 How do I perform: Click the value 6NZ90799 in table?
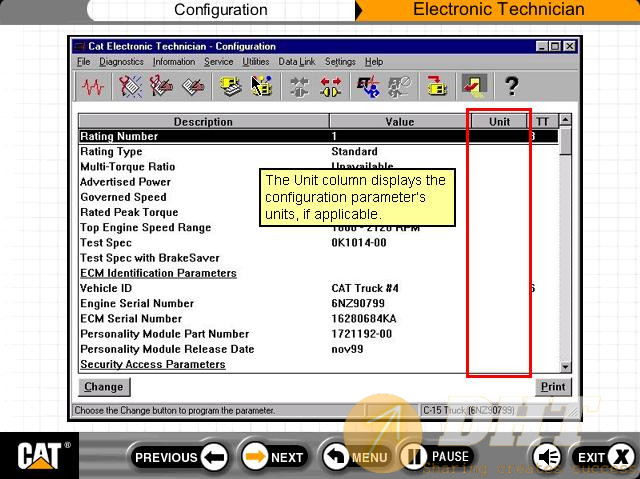pyautogui.click(x=358, y=303)
